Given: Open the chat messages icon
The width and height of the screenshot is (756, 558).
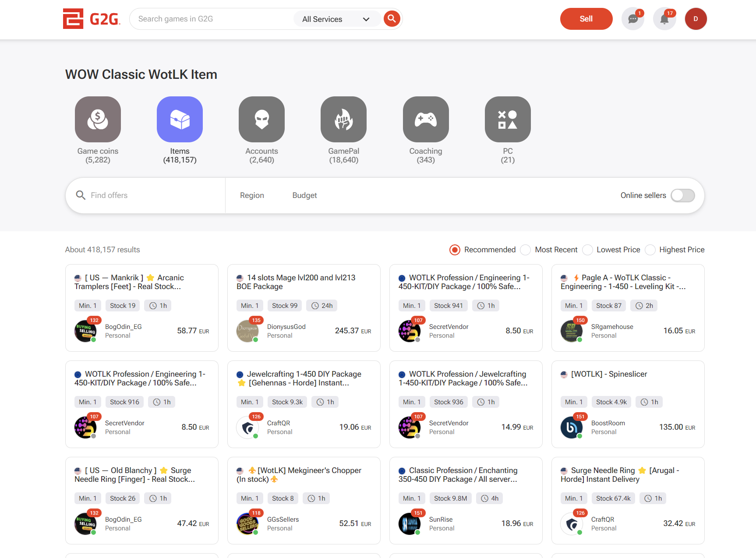Looking at the screenshot, I should [x=632, y=19].
